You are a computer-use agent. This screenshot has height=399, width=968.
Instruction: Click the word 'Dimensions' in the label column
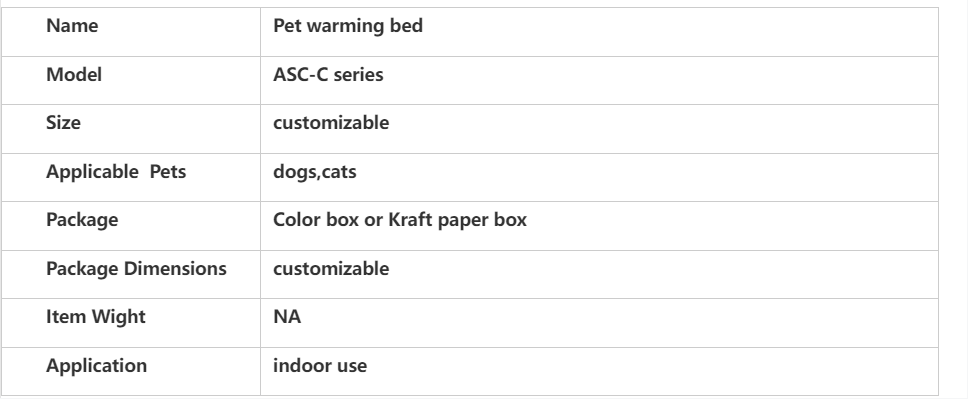(x=175, y=269)
